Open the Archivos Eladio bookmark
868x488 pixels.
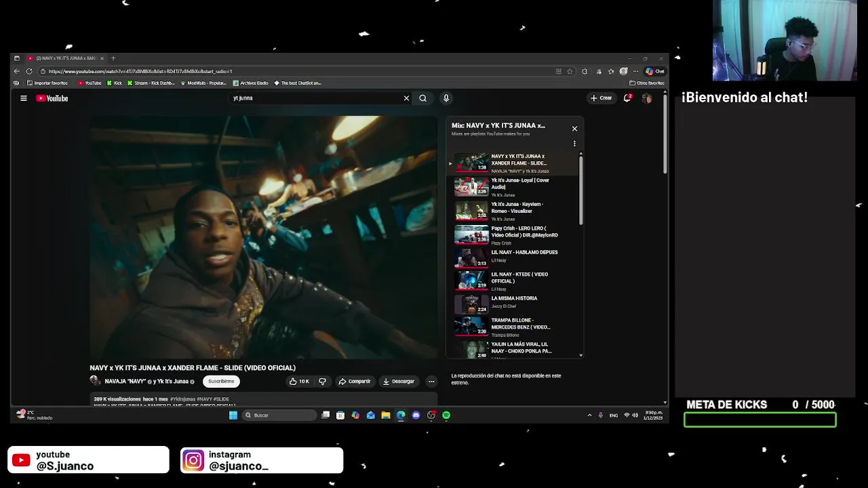pyautogui.click(x=251, y=83)
